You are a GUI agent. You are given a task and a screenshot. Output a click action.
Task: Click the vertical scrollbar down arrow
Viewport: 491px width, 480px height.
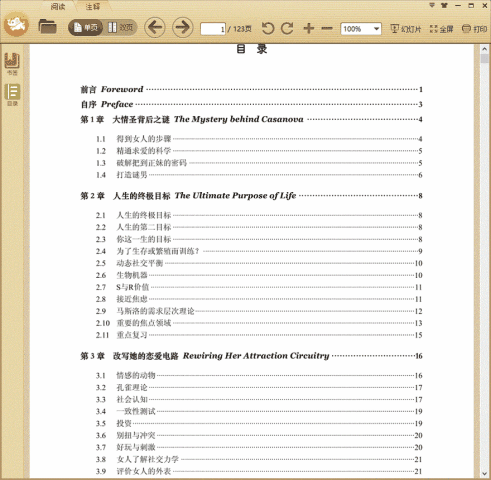(484, 474)
